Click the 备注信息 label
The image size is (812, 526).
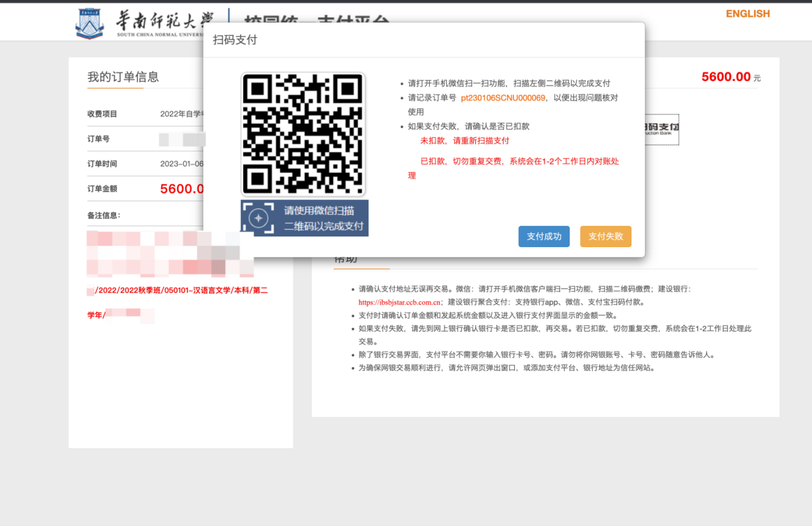(x=104, y=216)
